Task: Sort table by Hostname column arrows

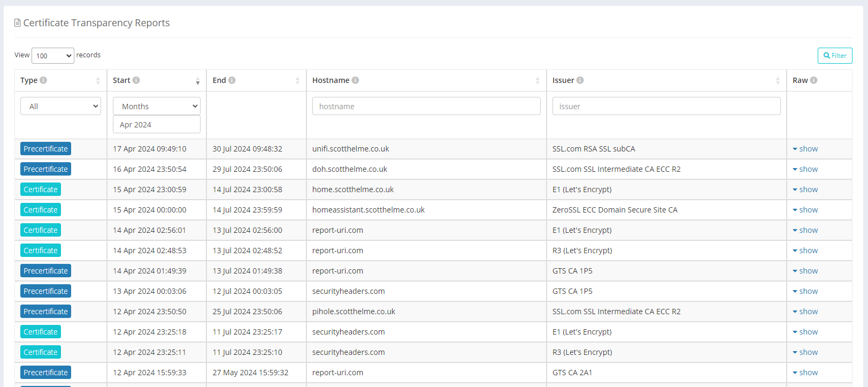Action: 537,81
